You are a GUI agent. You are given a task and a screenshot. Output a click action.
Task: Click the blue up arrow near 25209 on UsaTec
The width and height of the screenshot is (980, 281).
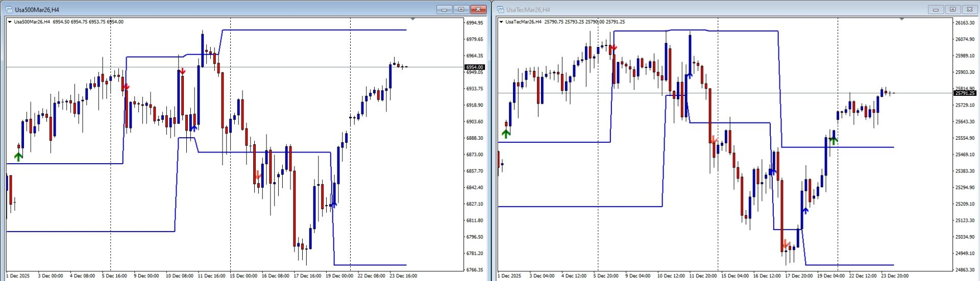pos(805,210)
